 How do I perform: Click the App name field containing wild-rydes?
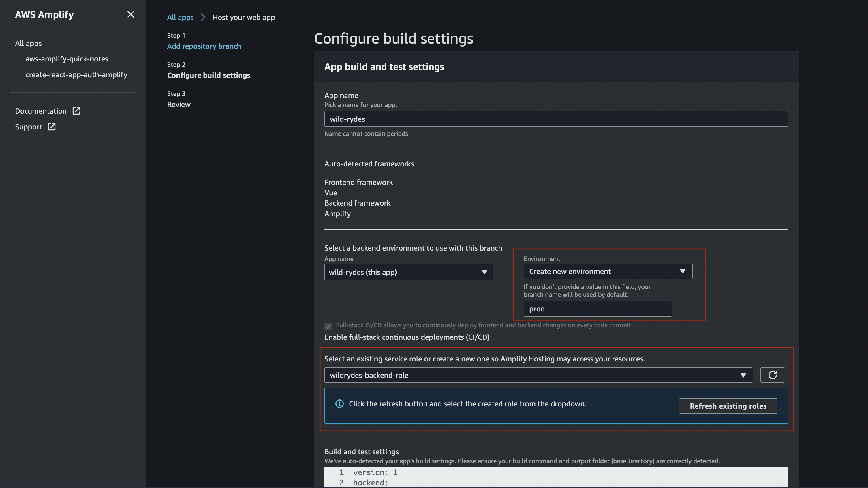pos(556,119)
